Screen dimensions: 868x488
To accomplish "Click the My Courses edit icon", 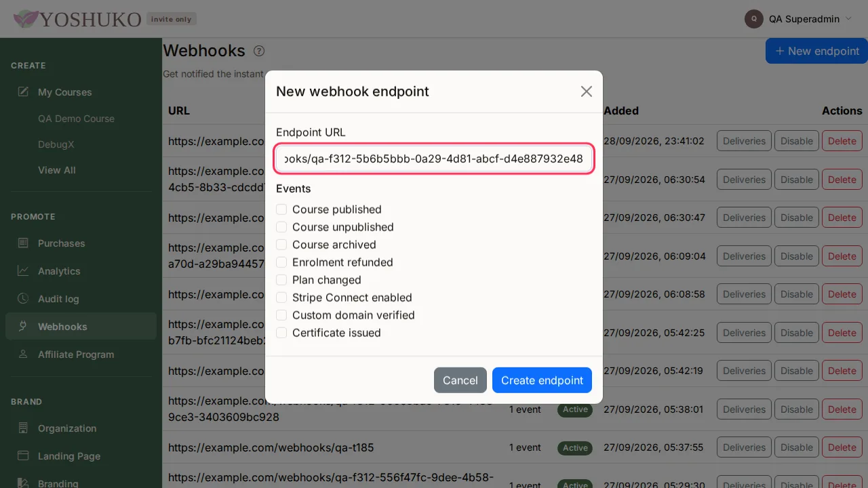I will coord(23,91).
